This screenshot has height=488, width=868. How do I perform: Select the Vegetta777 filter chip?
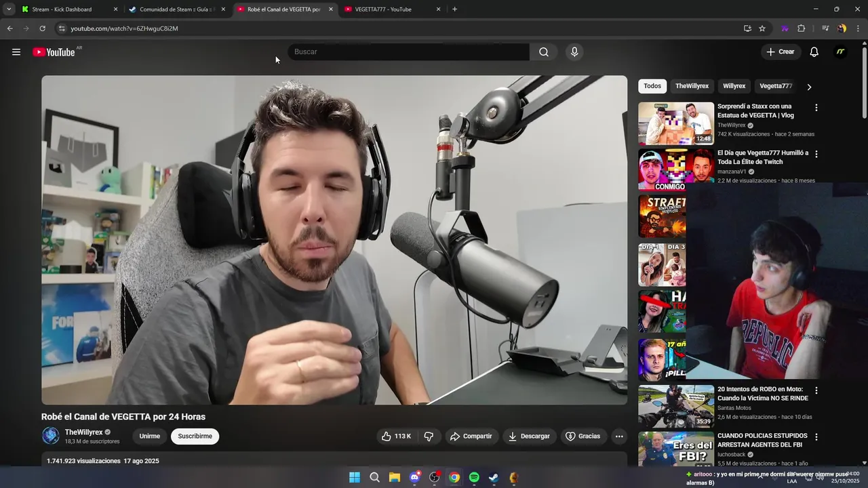tap(776, 86)
